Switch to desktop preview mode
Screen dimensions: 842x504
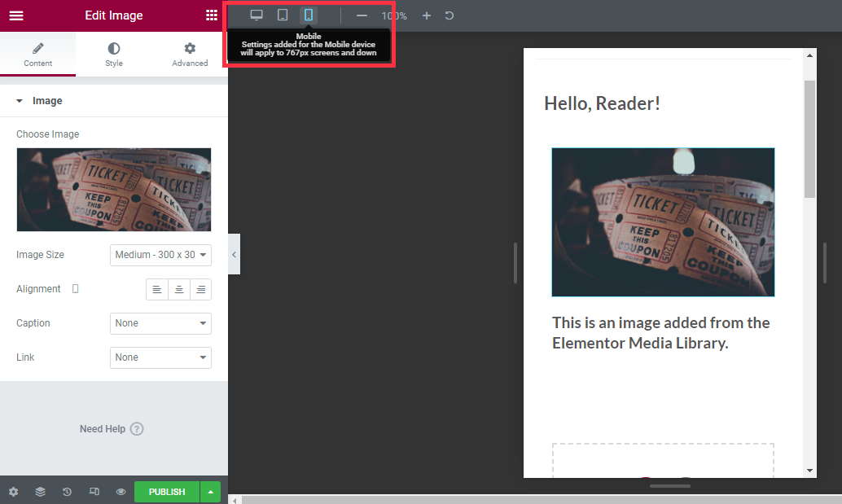[x=257, y=15]
